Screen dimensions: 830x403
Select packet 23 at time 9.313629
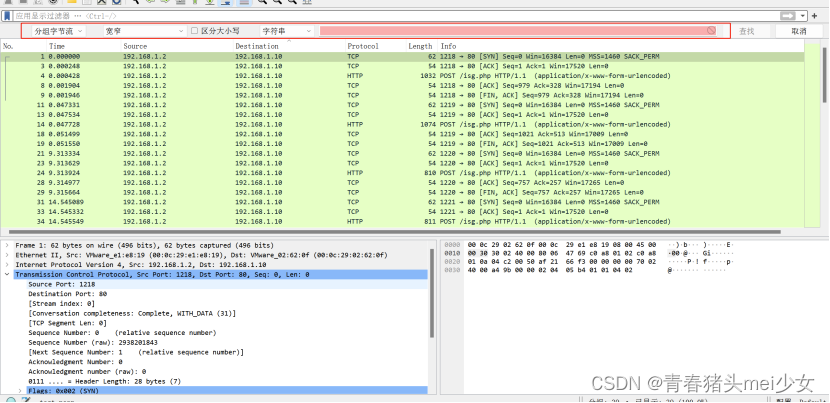point(402,163)
